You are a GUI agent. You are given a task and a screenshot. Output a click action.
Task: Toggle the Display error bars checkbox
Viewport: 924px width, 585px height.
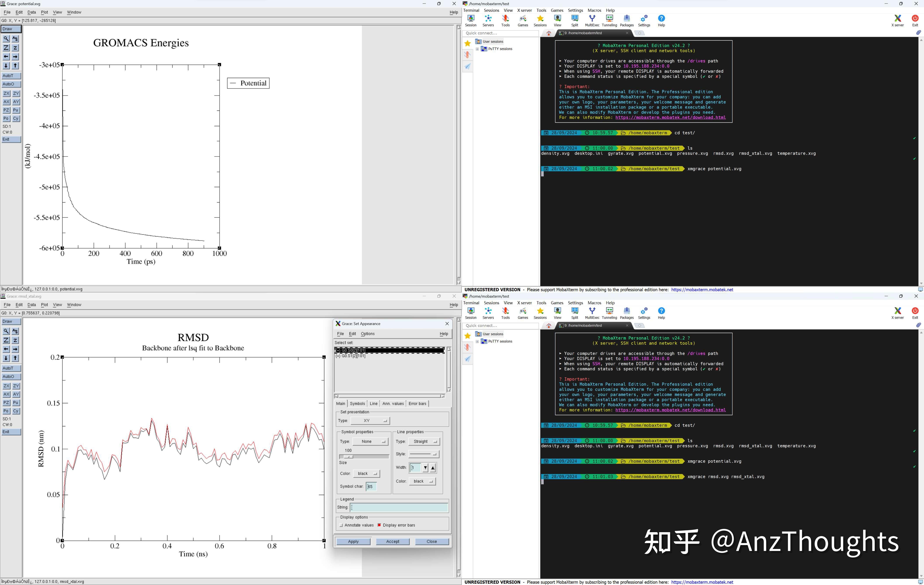[x=379, y=525]
